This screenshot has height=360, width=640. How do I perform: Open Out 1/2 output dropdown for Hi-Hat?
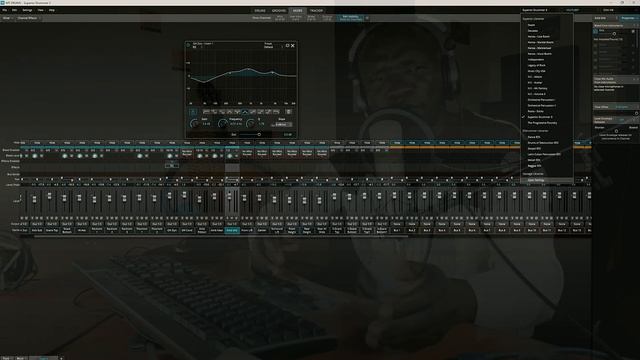click(x=82, y=224)
